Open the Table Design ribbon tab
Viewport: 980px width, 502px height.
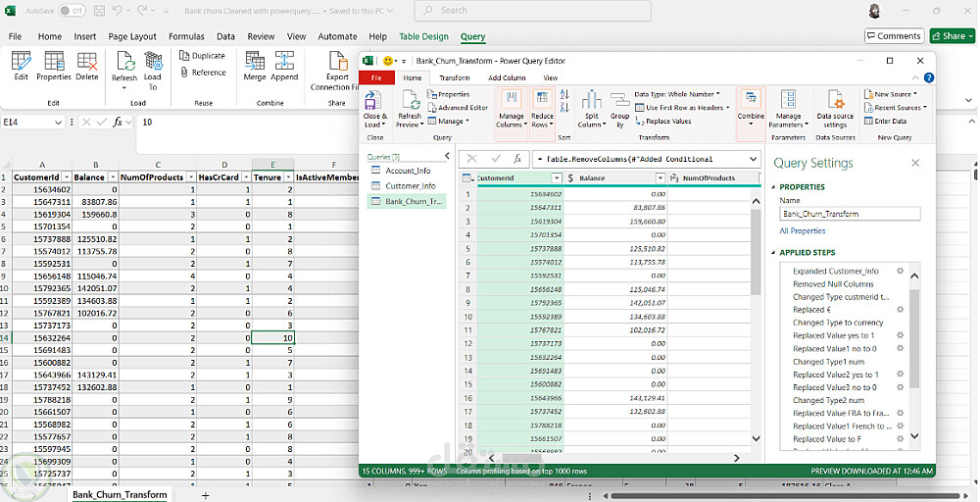point(423,36)
